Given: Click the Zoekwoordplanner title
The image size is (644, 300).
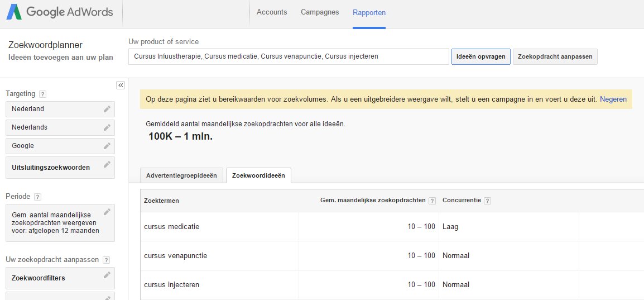Looking at the screenshot, I should pyautogui.click(x=46, y=45).
